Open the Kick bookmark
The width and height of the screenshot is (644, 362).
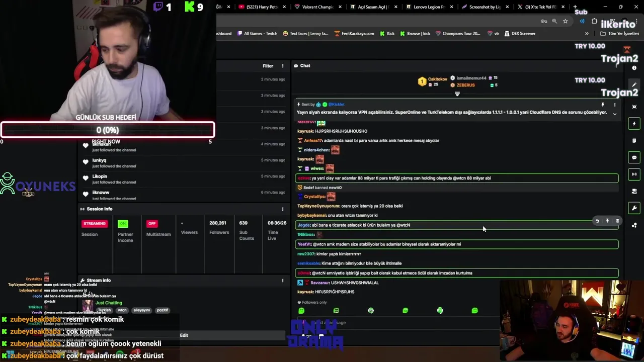(x=387, y=34)
